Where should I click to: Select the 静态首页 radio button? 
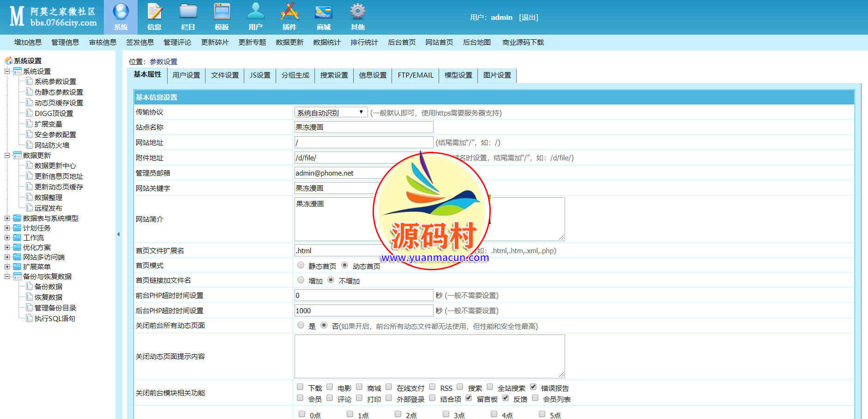[301, 265]
